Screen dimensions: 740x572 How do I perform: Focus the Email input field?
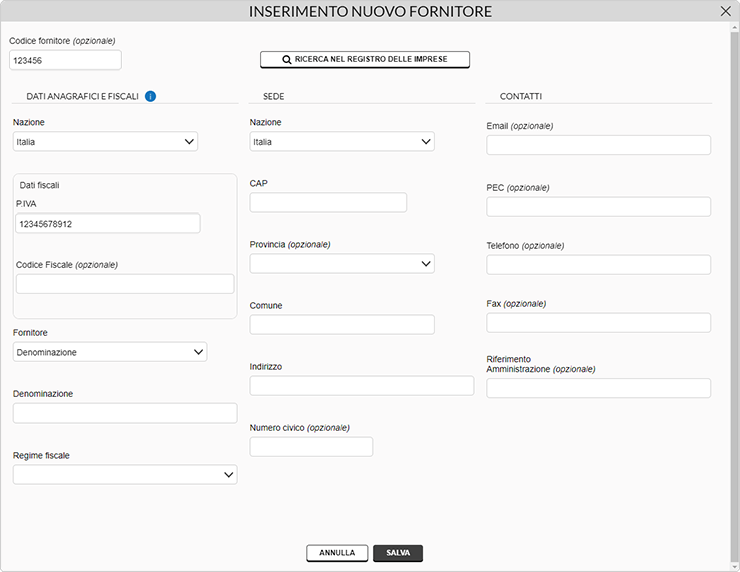(x=598, y=145)
